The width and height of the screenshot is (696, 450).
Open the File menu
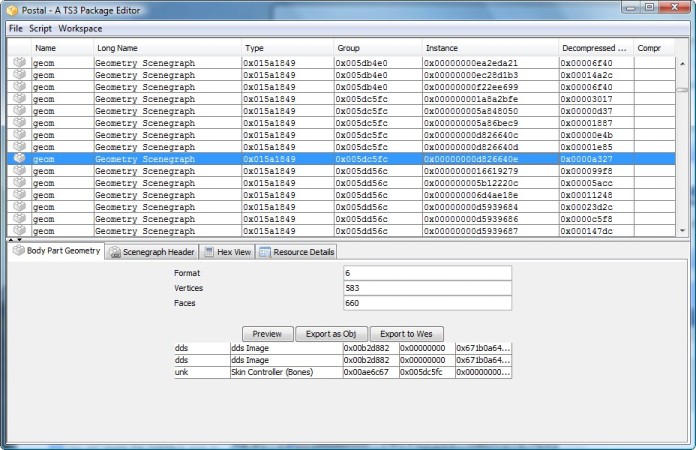click(x=15, y=28)
